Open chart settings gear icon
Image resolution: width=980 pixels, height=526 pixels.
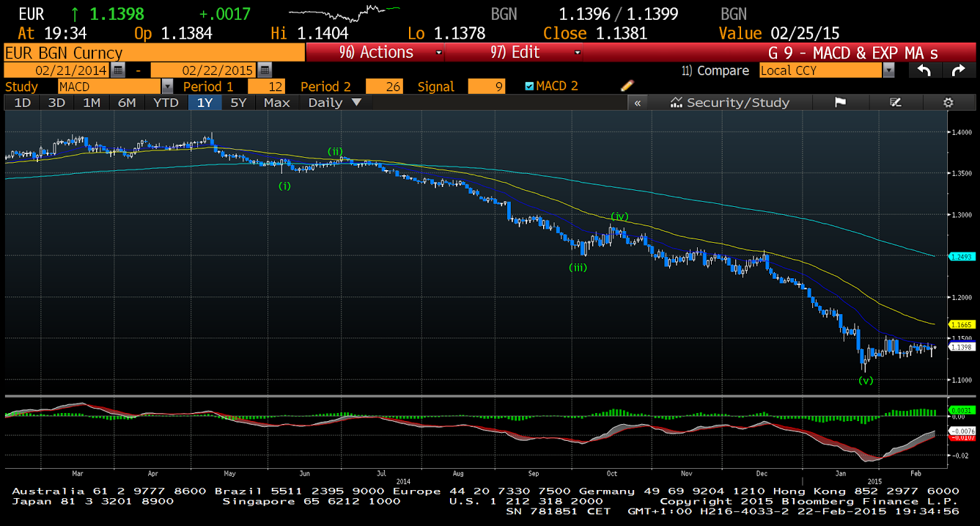(x=948, y=103)
